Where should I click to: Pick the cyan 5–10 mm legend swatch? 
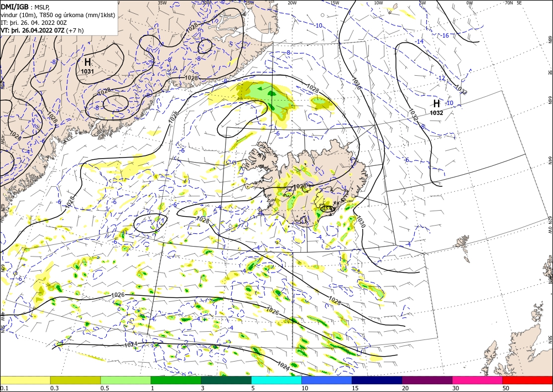(x=276, y=380)
